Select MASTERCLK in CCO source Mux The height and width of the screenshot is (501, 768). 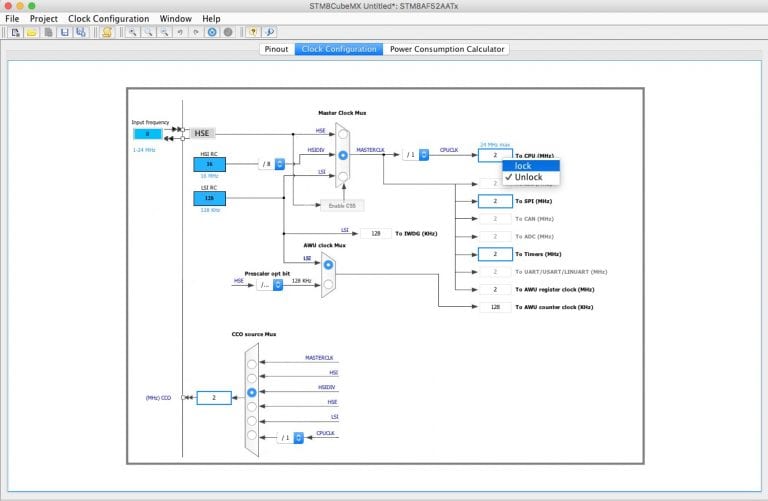tap(252, 364)
